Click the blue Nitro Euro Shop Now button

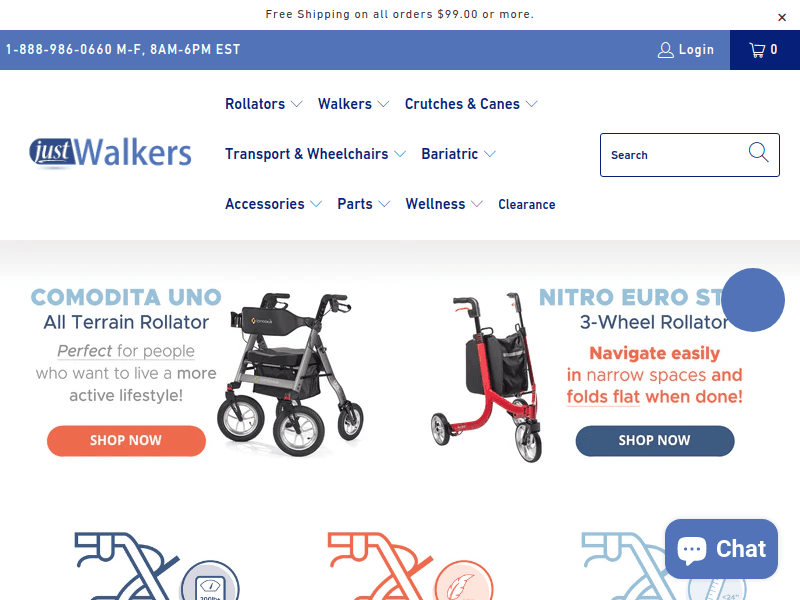click(655, 441)
